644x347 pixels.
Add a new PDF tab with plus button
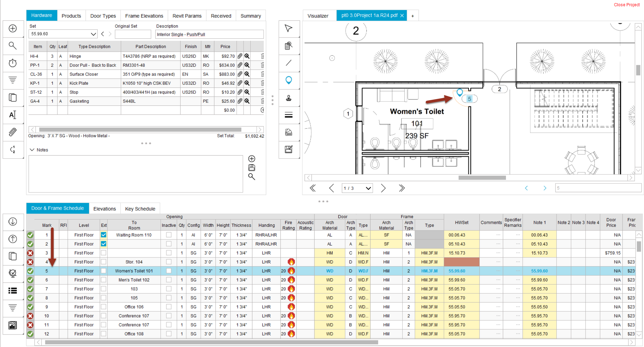[x=413, y=16]
